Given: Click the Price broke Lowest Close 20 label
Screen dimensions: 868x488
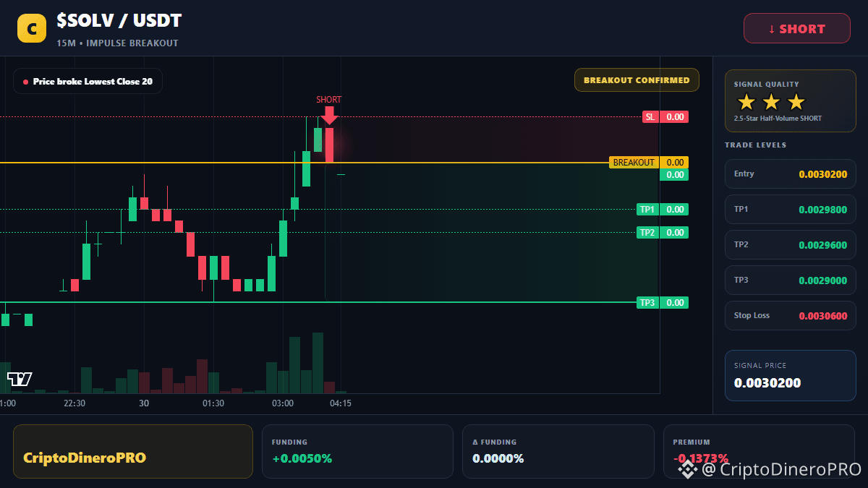Looking at the screenshot, I should (x=88, y=82).
